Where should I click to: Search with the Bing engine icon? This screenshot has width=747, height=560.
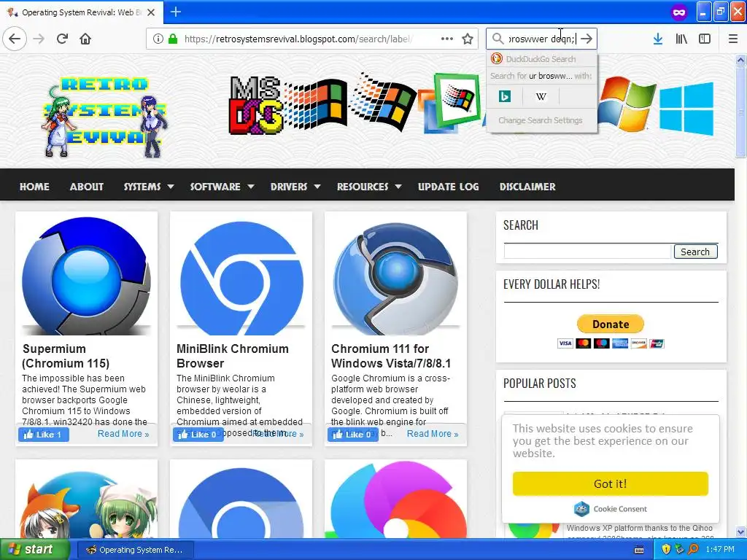[505, 97]
